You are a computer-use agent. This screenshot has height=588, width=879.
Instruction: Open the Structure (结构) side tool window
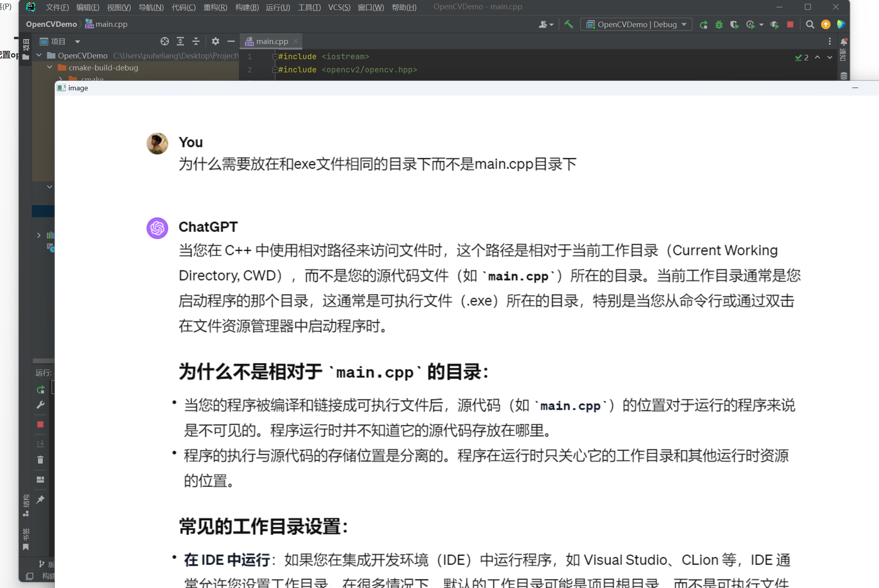[x=26, y=506]
